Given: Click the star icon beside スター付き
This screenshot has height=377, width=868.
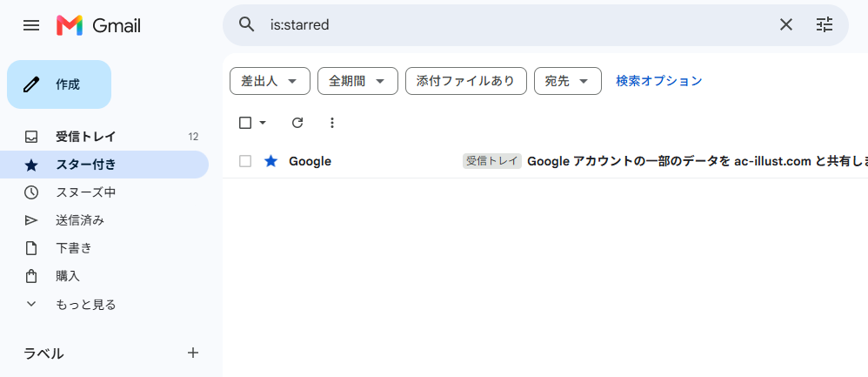Looking at the screenshot, I should (x=31, y=165).
